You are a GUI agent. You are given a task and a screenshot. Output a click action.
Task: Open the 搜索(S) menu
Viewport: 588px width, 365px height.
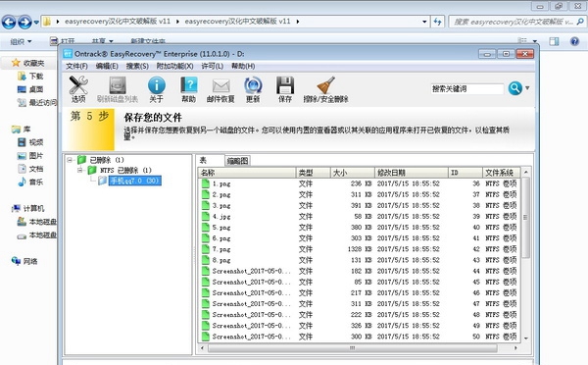point(137,66)
